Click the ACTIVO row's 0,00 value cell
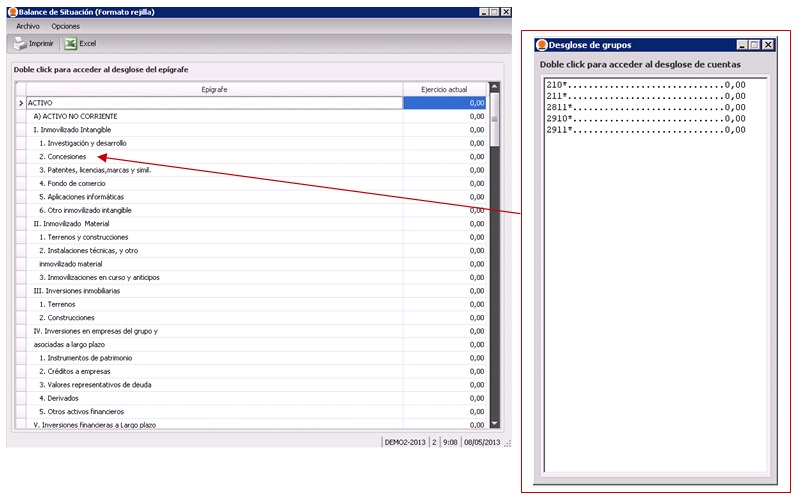The image size is (805, 500). (445, 103)
